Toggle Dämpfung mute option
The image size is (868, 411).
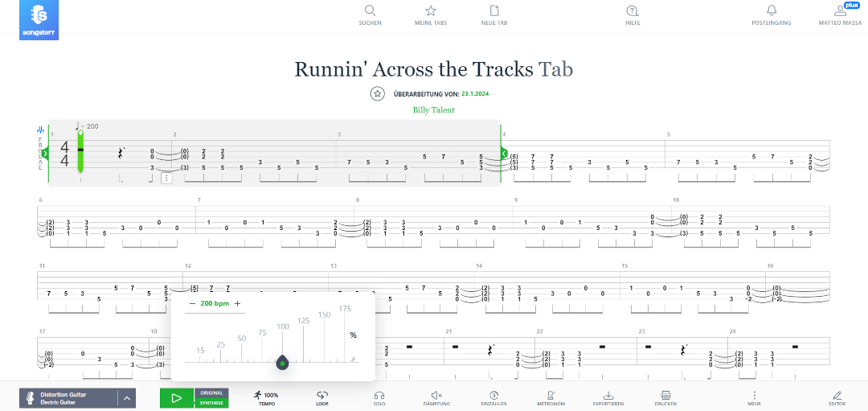click(436, 396)
